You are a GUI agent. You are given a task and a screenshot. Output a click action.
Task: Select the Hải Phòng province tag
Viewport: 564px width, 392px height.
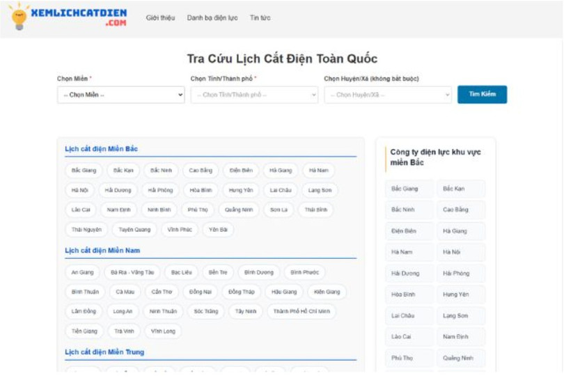point(160,190)
